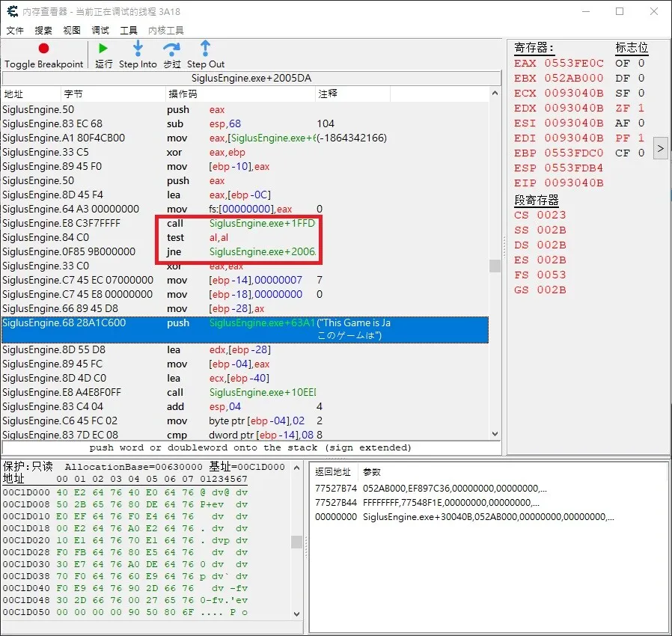Screen dimensions: 672x636
Task: Click the Step Out icon
Action: click(x=206, y=49)
